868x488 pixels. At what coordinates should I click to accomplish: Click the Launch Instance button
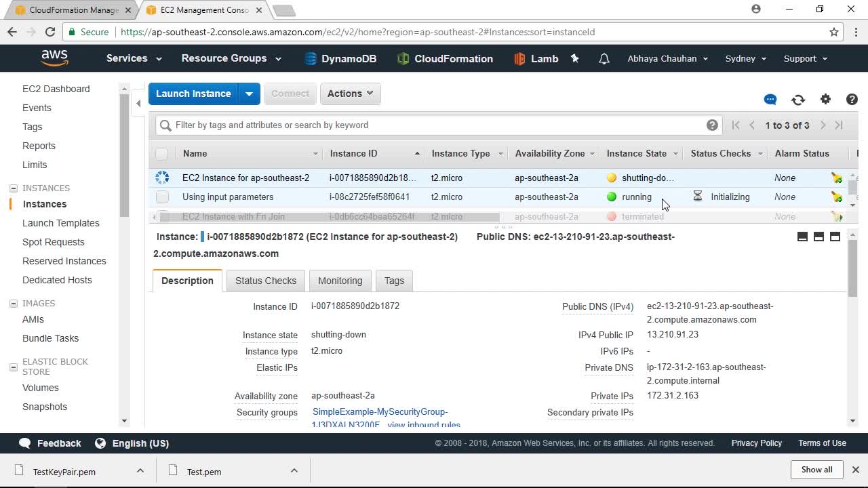[193, 94]
